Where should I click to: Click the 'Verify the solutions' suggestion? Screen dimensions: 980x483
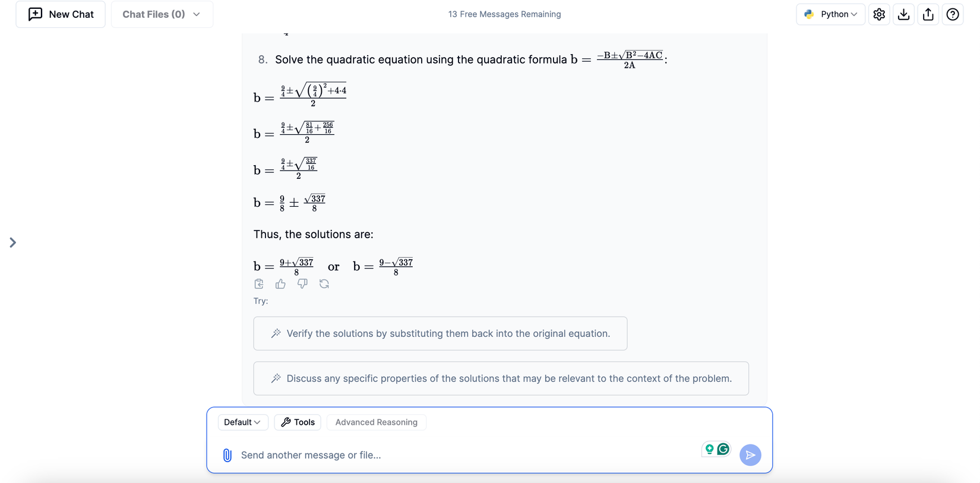tap(440, 333)
